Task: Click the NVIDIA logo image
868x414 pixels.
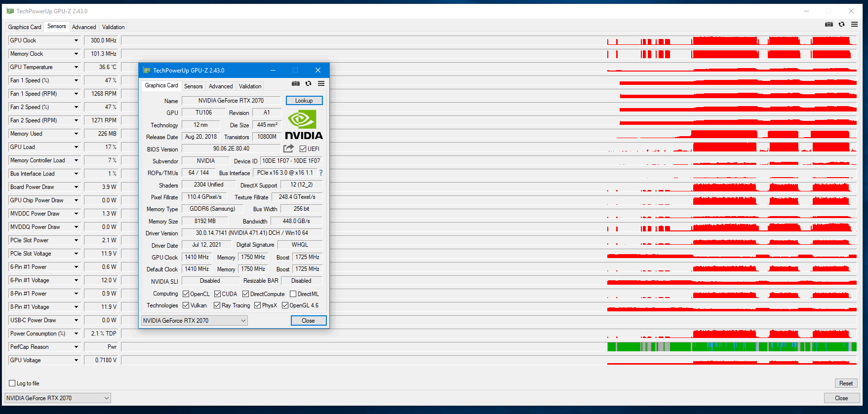Action: tap(304, 125)
